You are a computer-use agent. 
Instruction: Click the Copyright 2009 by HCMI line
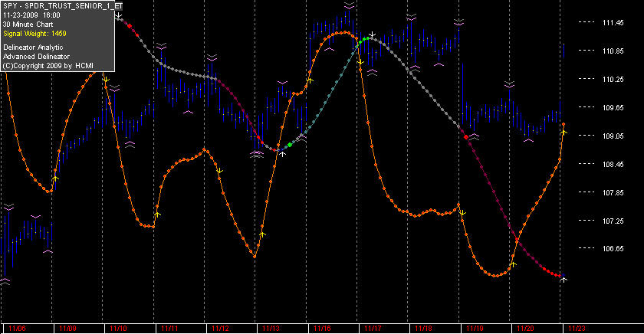[x=48, y=66]
